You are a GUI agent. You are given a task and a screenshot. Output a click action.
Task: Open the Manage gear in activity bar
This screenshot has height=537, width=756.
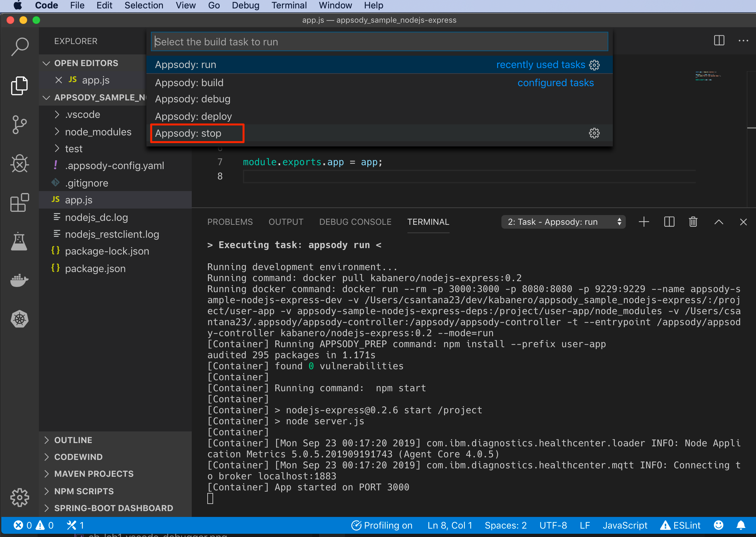[x=19, y=497]
